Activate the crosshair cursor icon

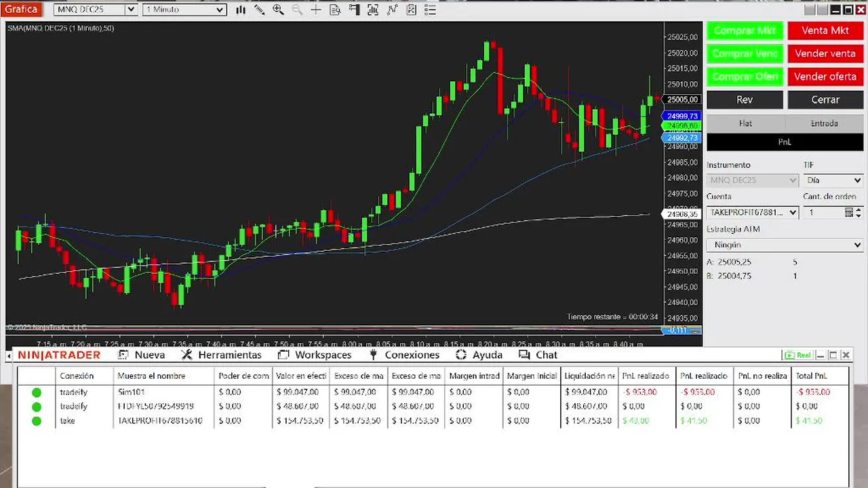pos(316,9)
